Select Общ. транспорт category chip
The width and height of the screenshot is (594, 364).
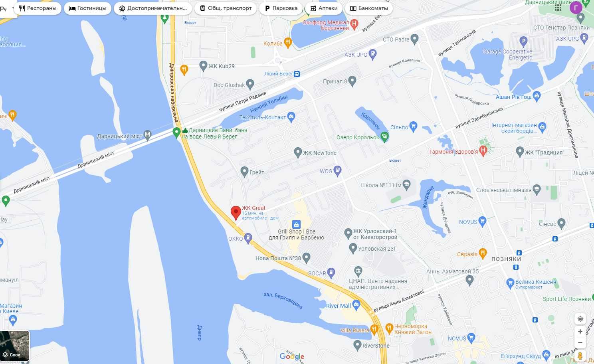point(226,8)
